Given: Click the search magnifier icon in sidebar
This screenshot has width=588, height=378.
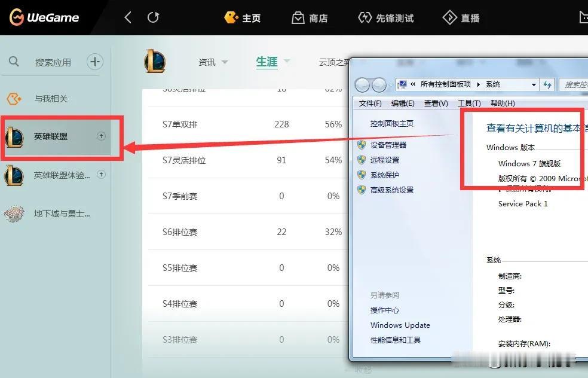Looking at the screenshot, I should point(14,61).
